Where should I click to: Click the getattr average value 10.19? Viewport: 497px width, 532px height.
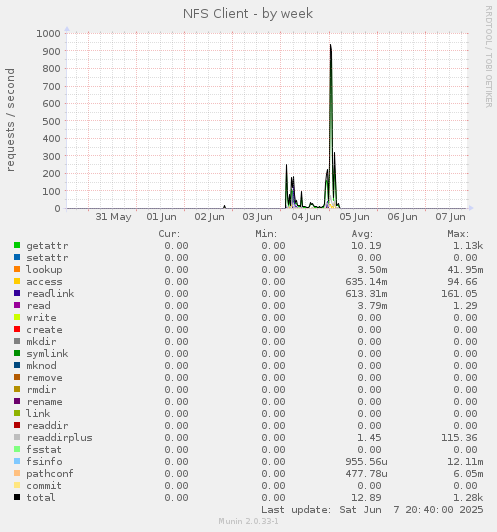[x=366, y=246]
